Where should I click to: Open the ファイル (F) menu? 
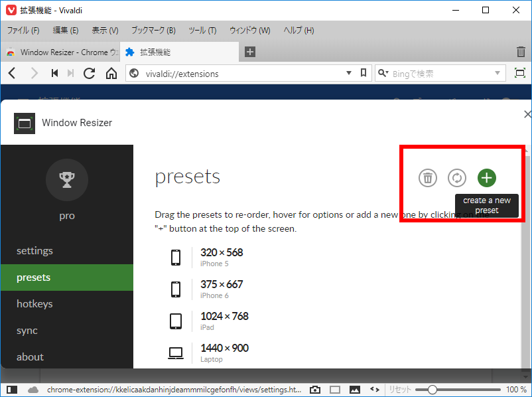pyautogui.click(x=23, y=31)
